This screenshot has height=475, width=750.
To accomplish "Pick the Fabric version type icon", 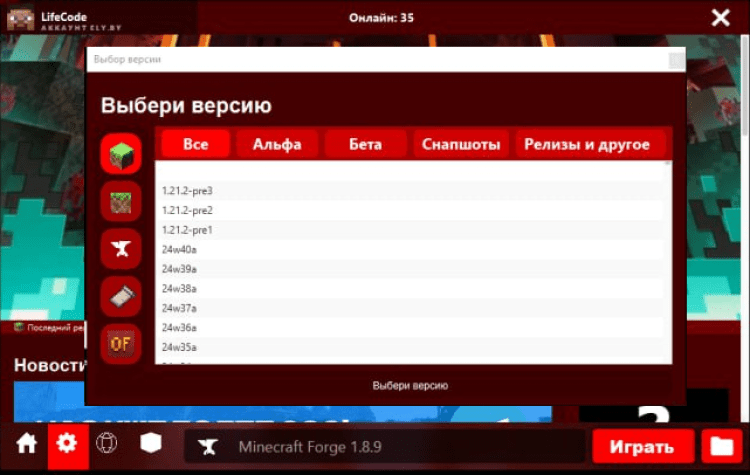I will click(120, 295).
